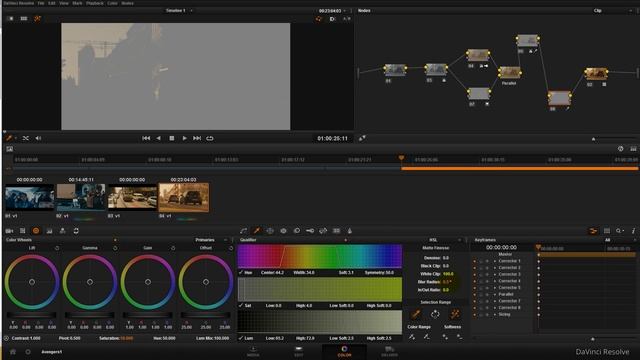Toggle split-screen view icon above viewer
The width and height of the screenshot is (640, 360).
click(x=24, y=19)
